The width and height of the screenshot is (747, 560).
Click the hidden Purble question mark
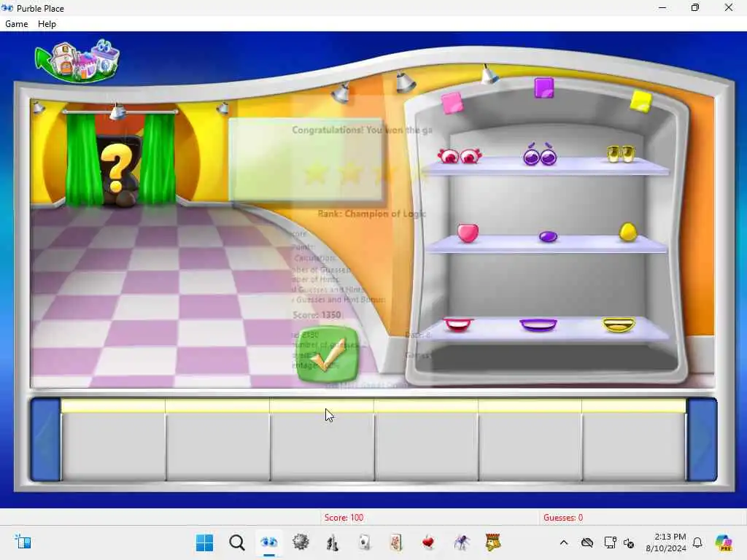(116, 168)
